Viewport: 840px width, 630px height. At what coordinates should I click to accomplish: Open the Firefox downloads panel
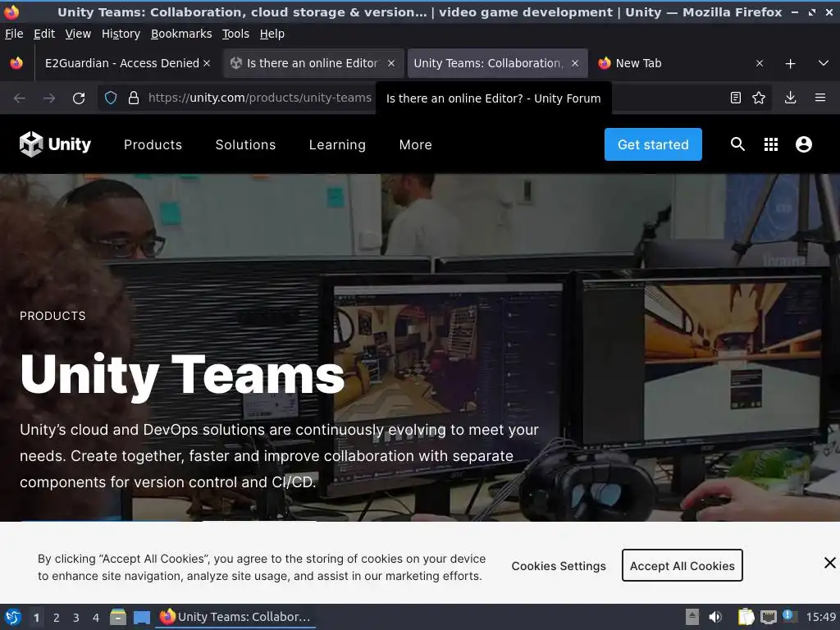tap(790, 98)
